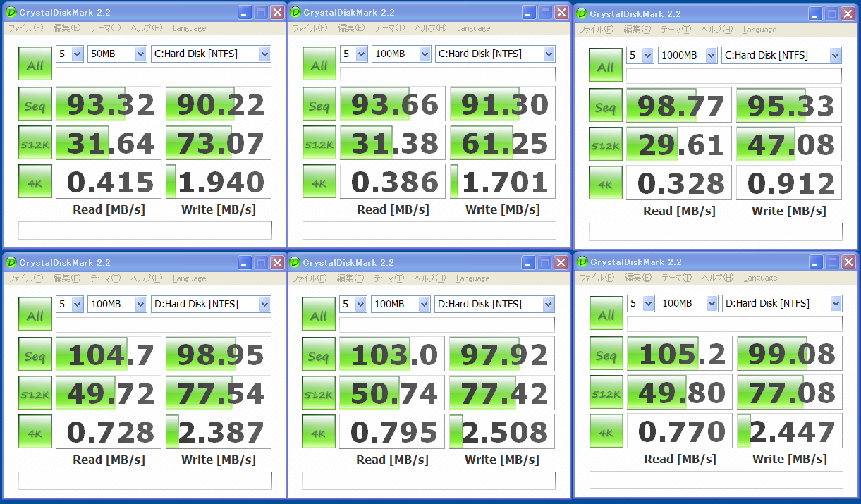Start Seq test in the 1000MB window
This screenshot has width=861, height=504.
(x=606, y=106)
